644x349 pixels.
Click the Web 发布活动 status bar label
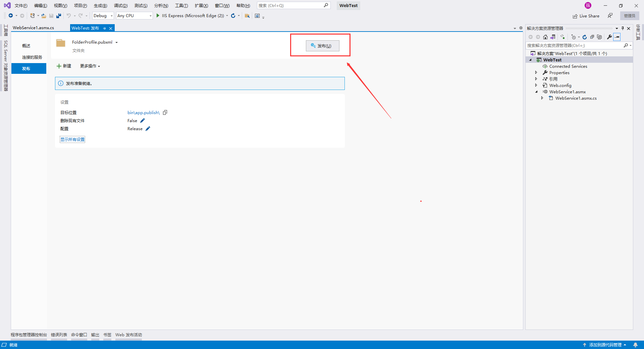pyautogui.click(x=128, y=335)
